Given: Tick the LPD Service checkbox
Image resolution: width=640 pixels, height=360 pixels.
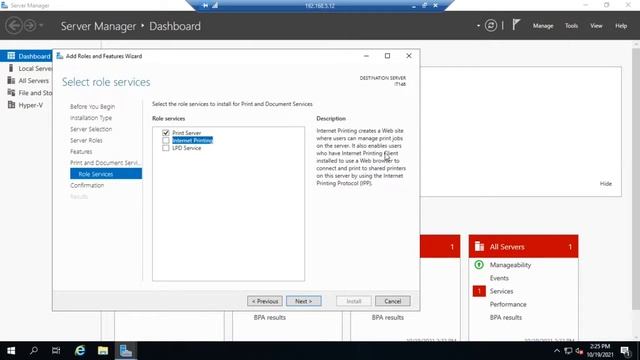Looking at the screenshot, I should pyautogui.click(x=165, y=148).
